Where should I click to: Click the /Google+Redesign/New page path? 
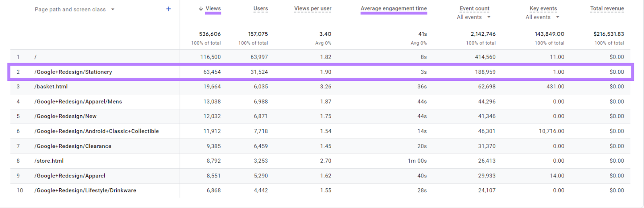66,116
